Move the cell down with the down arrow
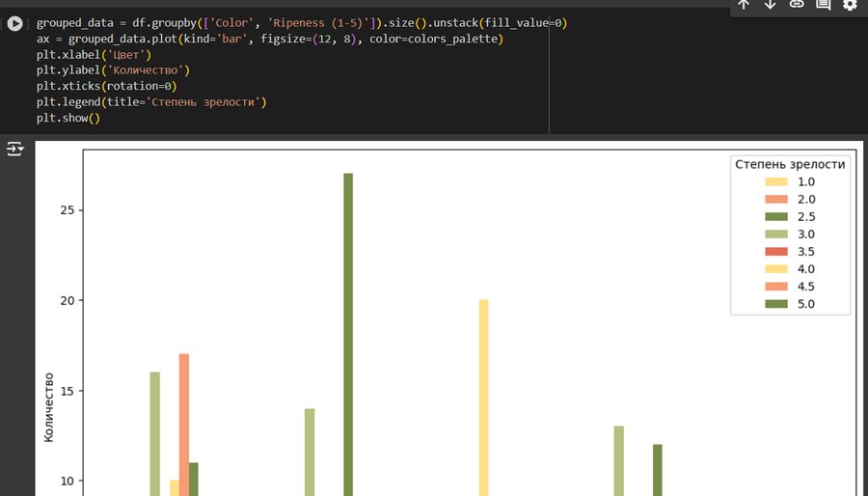Image resolution: width=868 pixels, height=496 pixels. pos(770,5)
